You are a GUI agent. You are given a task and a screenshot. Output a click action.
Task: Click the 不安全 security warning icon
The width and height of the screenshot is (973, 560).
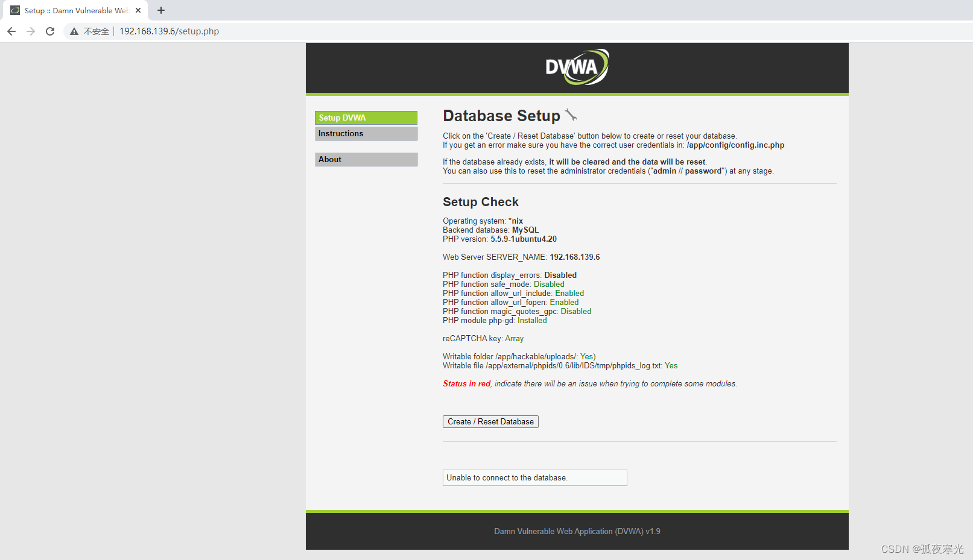tap(74, 31)
